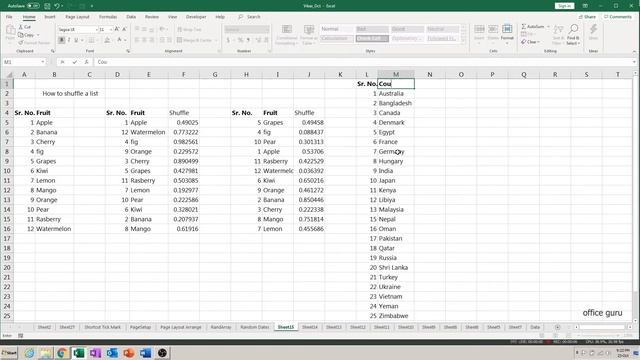Click the Cut command
640x360 pixels.
point(25,27)
